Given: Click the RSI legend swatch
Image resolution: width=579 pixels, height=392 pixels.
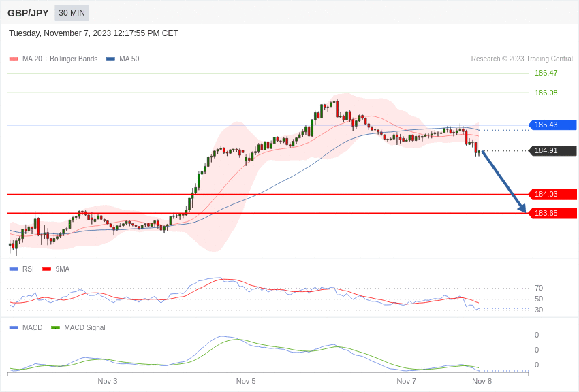Looking at the screenshot, I should point(14,269).
